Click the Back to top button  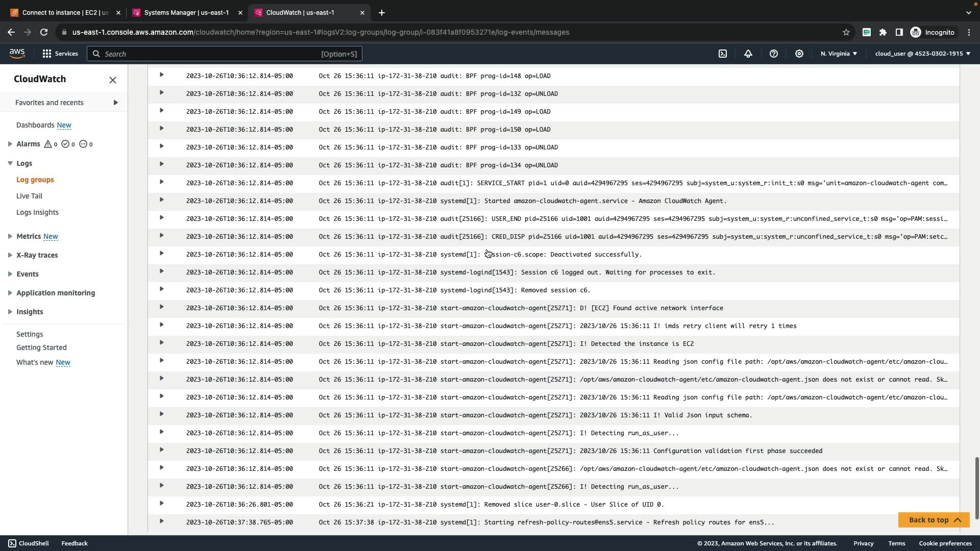[x=934, y=520]
